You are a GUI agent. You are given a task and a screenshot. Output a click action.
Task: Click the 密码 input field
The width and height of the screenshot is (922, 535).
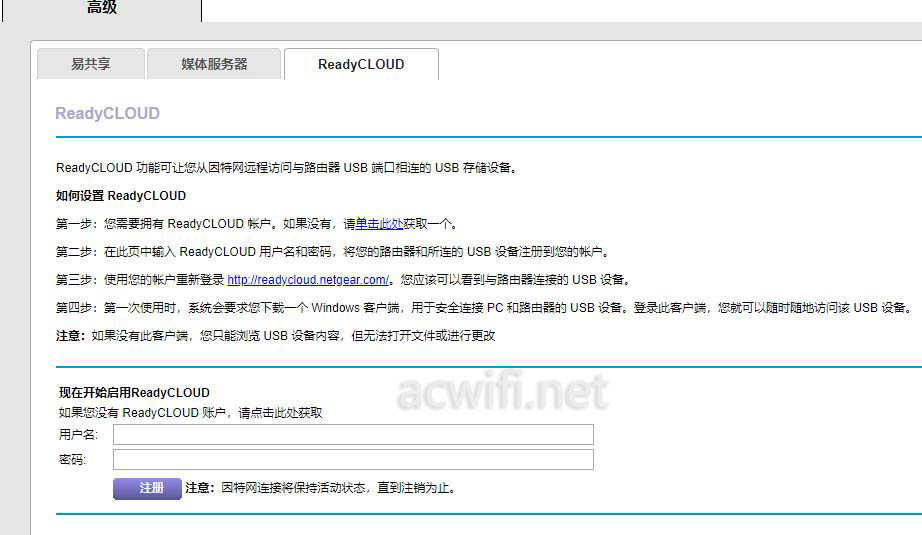tap(353, 459)
